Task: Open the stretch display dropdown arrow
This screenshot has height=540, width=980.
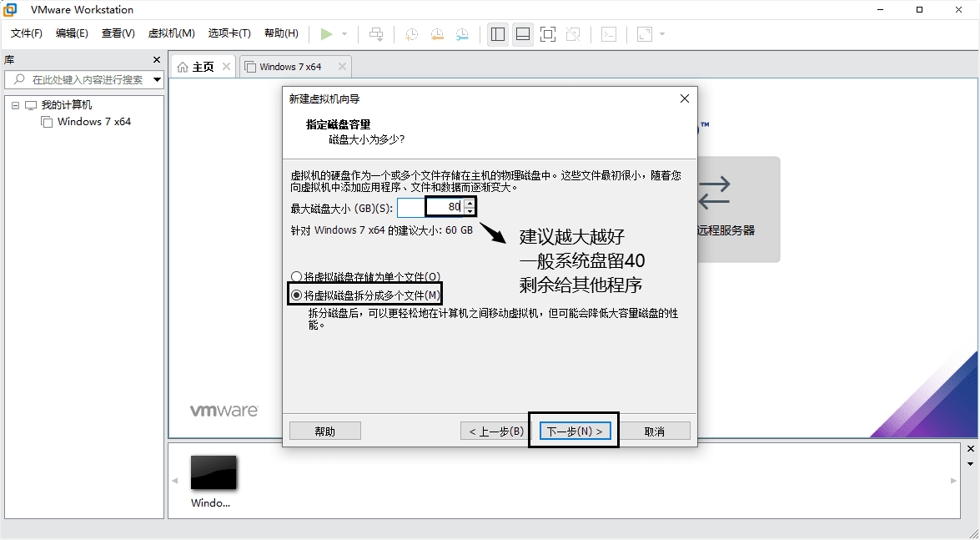Action: click(x=662, y=34)
